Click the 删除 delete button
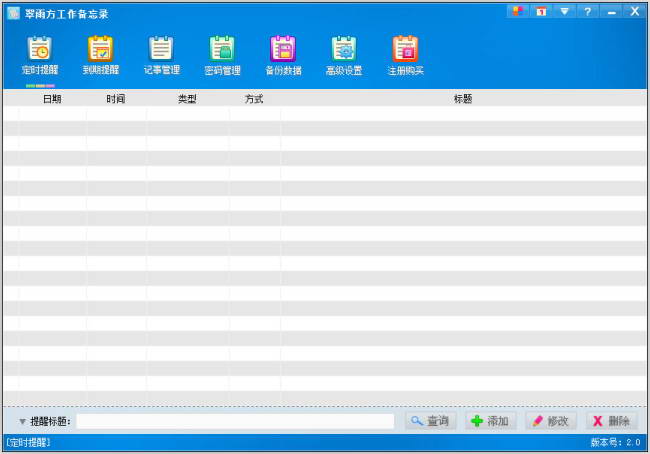 [x=611, y=421]
